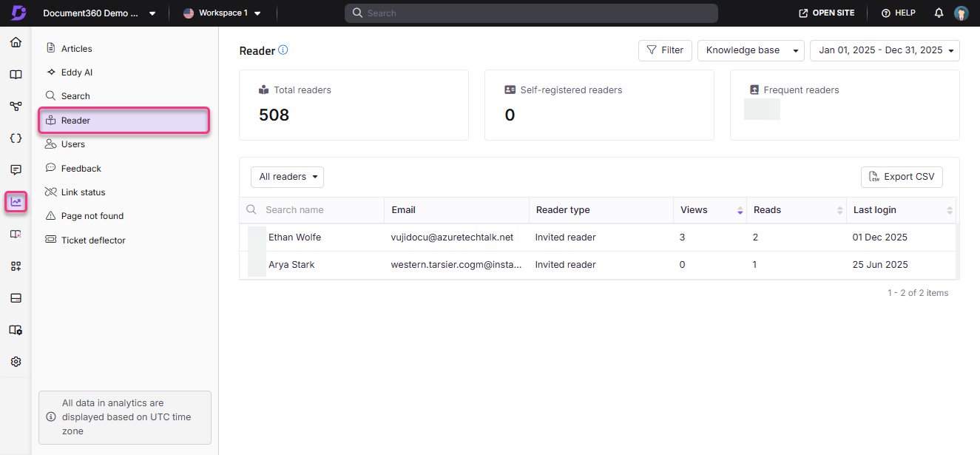Select the highlighted Analytics chart icon

coord(16,201)
